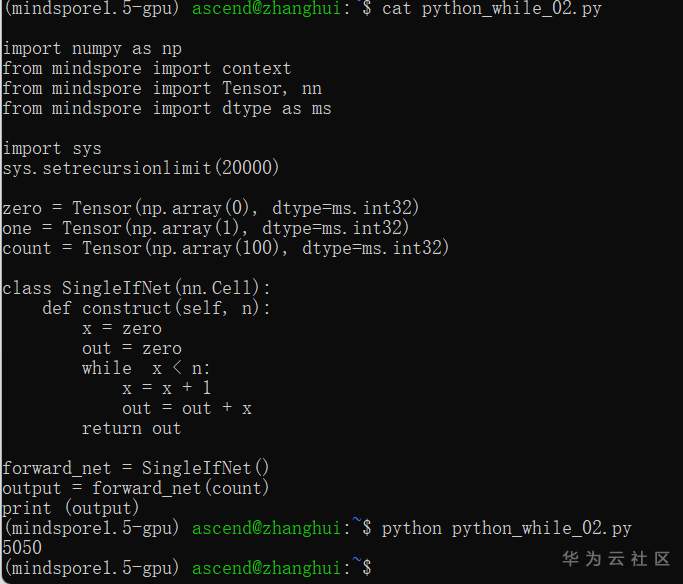
Task: Click the 'while x < n:' line
Action: 146,368
